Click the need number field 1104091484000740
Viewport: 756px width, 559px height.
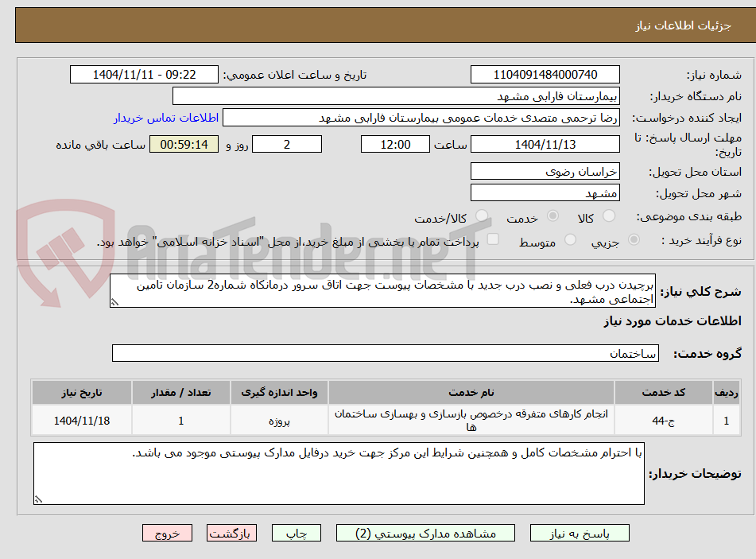(x=545, y=75)
